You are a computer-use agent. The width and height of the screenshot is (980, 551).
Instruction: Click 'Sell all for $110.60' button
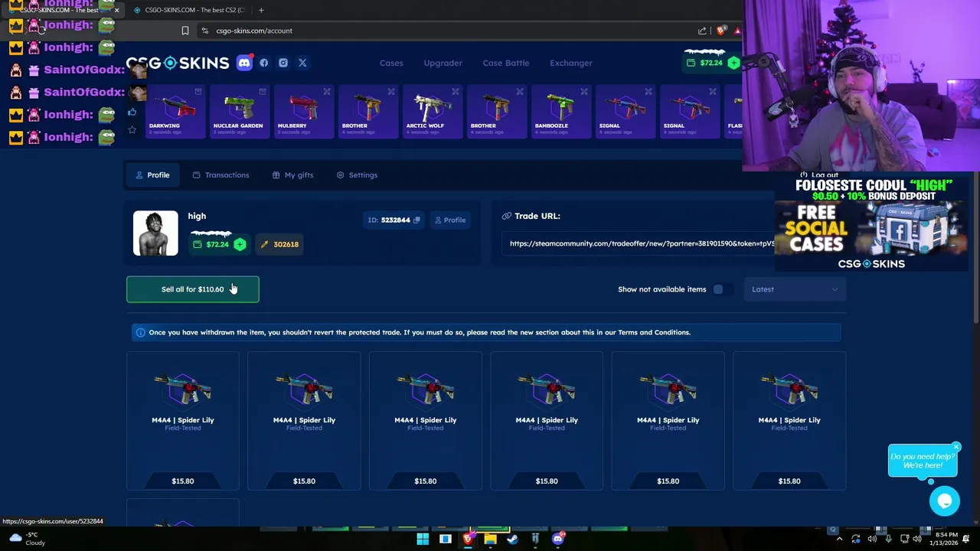tap(193, 289)
